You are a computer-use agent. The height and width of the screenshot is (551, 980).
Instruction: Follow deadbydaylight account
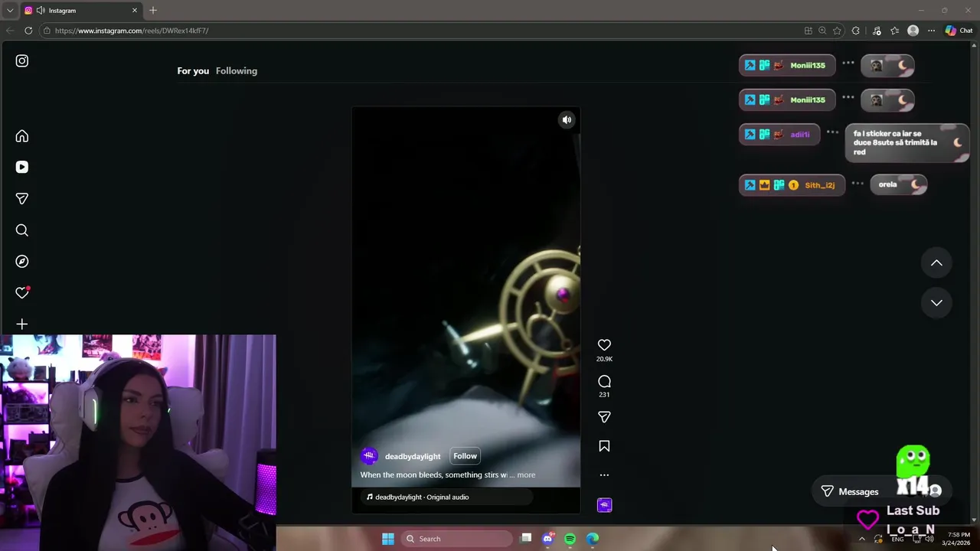[x=465, y=456]
